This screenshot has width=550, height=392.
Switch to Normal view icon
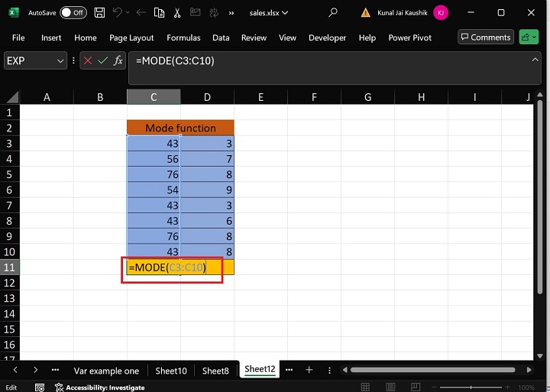(365, 387)
